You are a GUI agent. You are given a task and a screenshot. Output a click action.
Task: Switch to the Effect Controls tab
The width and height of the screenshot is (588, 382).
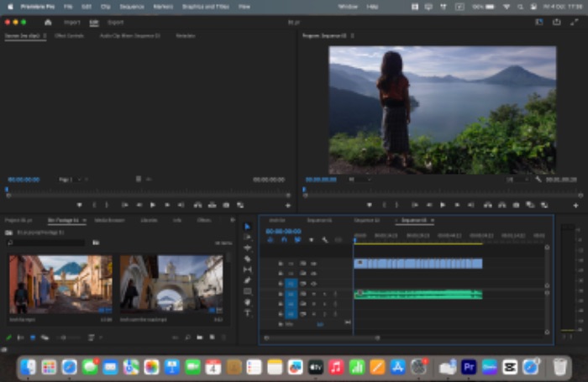point(69,36)
